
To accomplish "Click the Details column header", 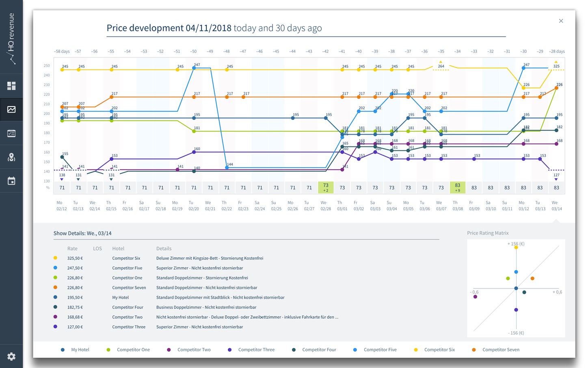I will click(164, 248).
